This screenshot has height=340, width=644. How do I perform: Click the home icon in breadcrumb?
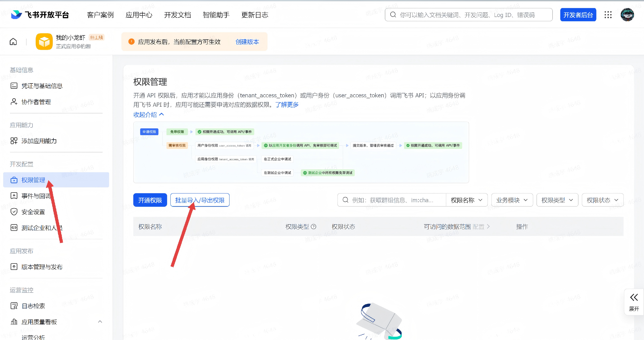click(x=13, y=42)
